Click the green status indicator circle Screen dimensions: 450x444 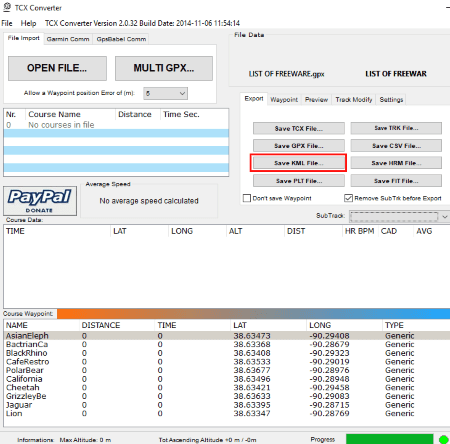coord(444,439)
